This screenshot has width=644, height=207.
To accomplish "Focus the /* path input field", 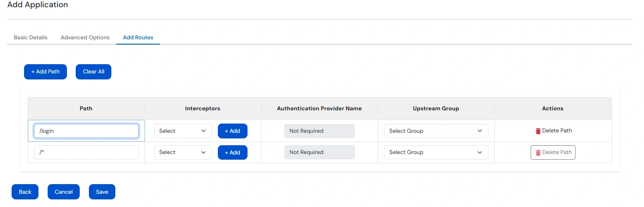I will point(86,152).
